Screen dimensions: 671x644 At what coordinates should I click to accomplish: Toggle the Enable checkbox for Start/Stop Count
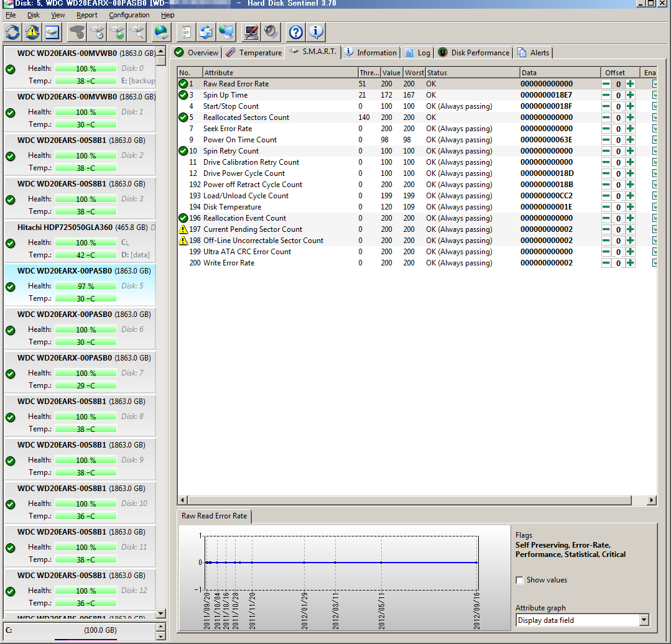click(x=654, y=106)
